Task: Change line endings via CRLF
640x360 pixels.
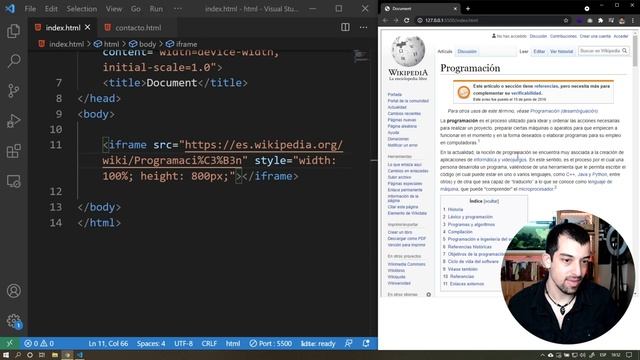Action: coord(209,343)
